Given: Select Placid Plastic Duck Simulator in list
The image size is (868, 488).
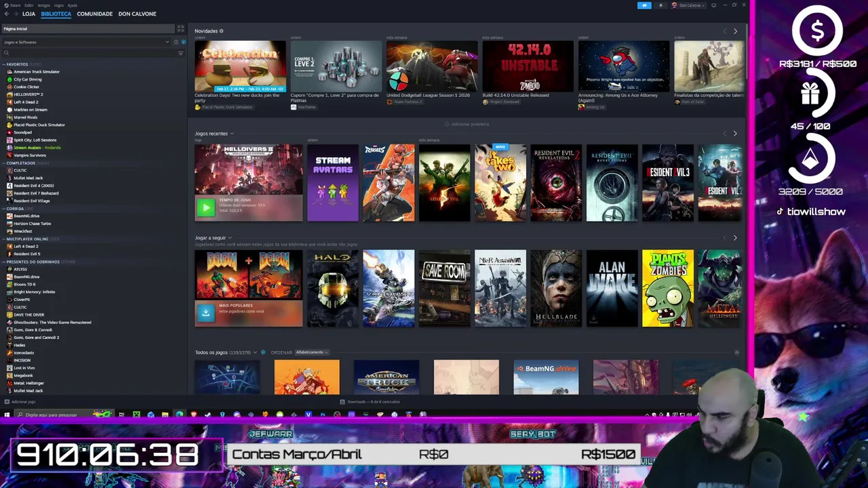Looking at the screenshot, I should [x=38, y=125].
